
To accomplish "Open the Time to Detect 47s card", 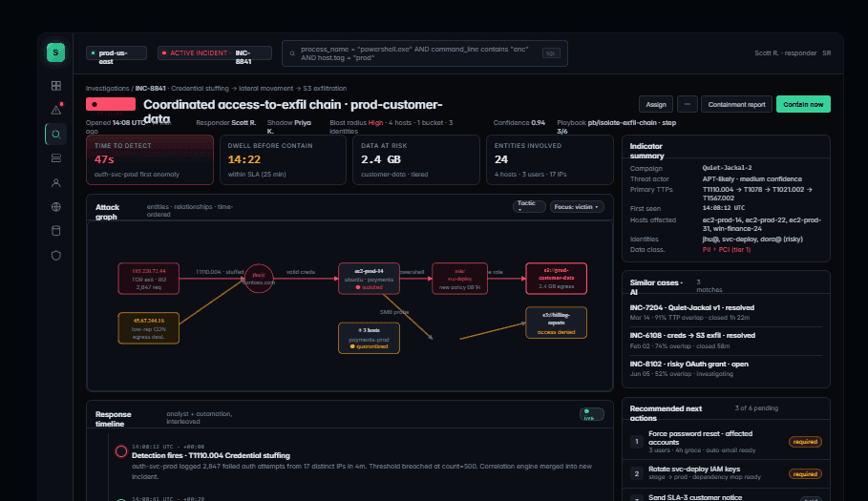I will 150,159.
